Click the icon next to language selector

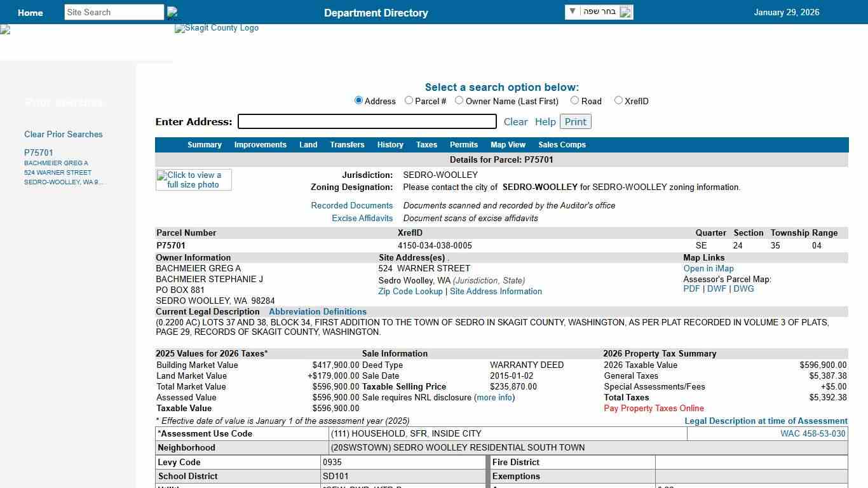coord(626,12)
